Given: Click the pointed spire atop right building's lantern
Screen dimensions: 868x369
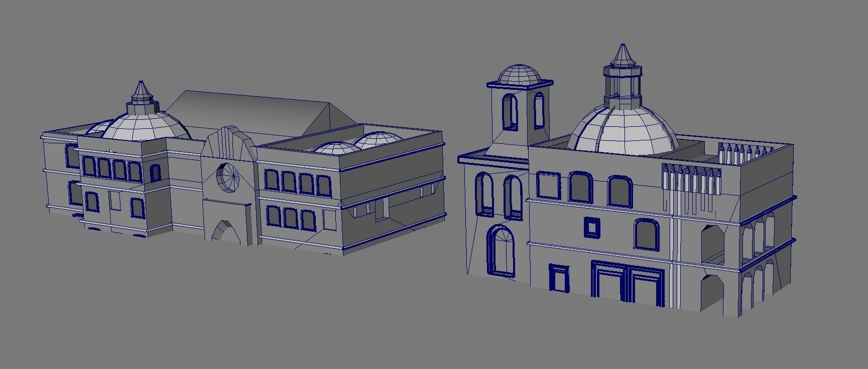Looking at the screenshot, I should [x=623, y=55].
